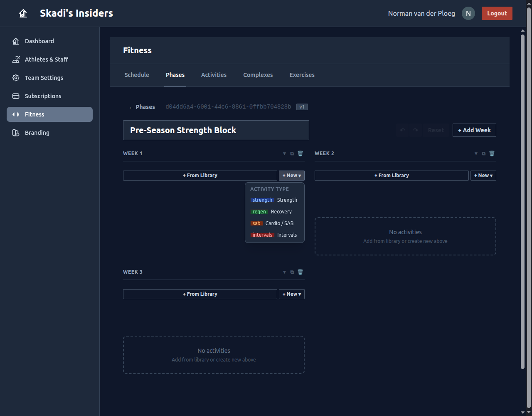Select the Phases tab
The image size is (532, 416).
[175, 75]
